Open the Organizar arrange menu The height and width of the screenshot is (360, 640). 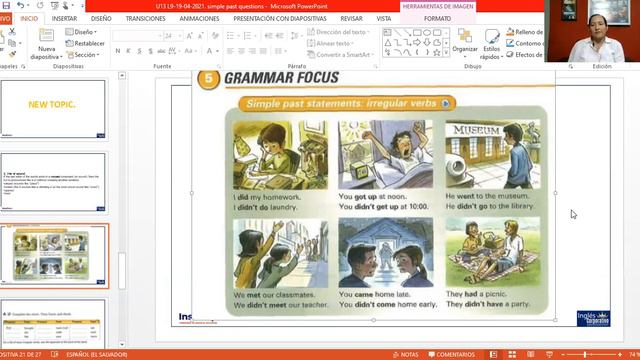coord(465,43)
